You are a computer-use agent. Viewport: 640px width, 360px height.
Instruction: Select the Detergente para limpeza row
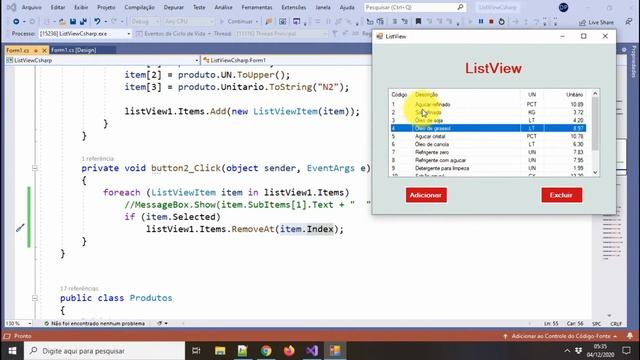tap(488, 168)
